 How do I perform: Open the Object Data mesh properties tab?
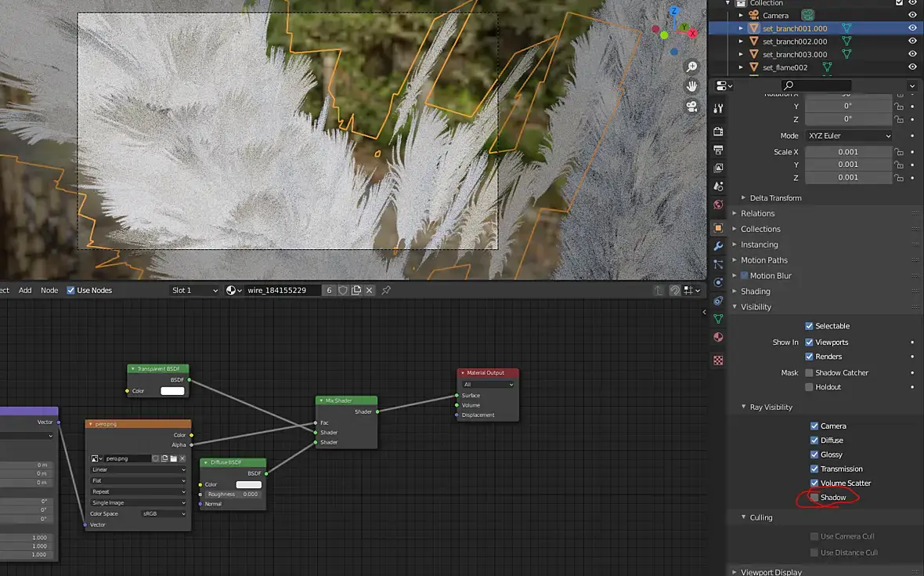[718, 319]
